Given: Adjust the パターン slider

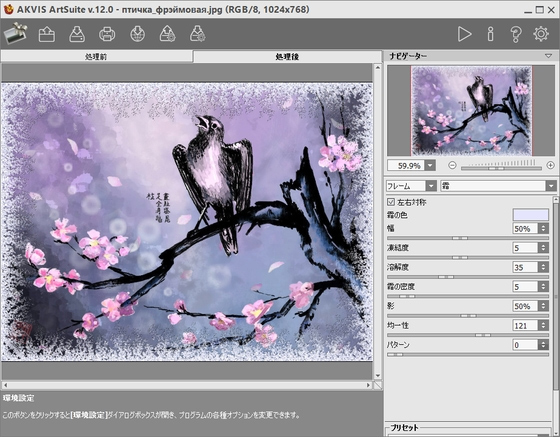Looking at the screenshot, I should tap(468, 355).
